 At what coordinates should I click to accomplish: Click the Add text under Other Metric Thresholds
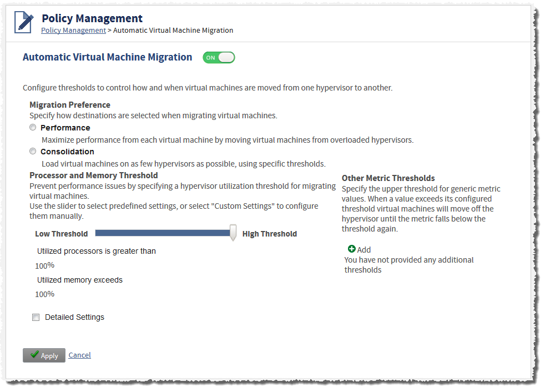click(364, 250)
